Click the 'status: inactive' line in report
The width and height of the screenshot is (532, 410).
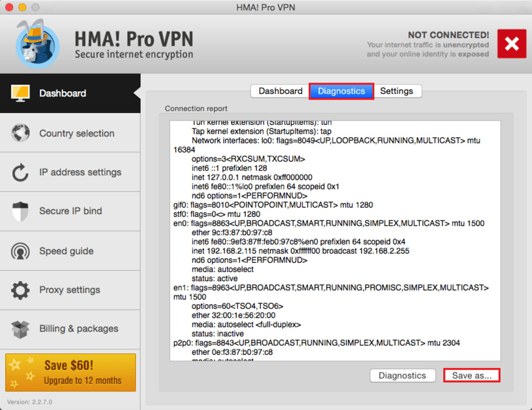217,334
